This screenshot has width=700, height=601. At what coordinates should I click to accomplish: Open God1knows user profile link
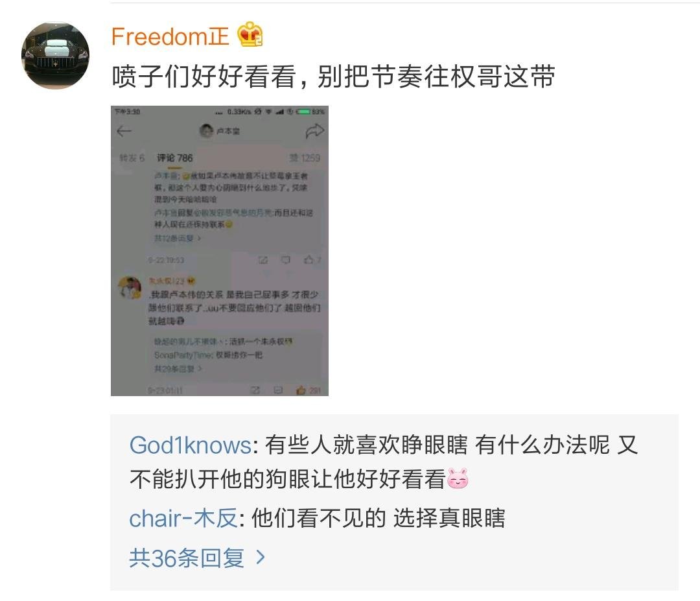point(191,445)
